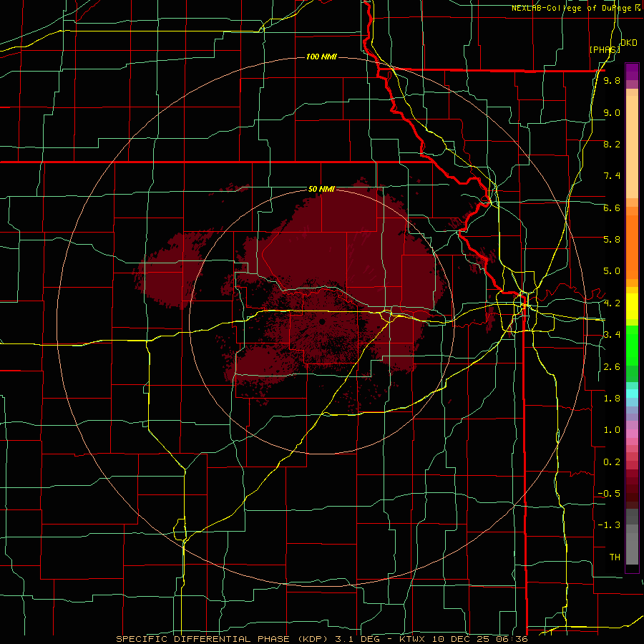This screenshot has height=644, width=644.
Task: Pick the bright green band of the color bar
Action: pyautogui.click(x=632, y=346)
